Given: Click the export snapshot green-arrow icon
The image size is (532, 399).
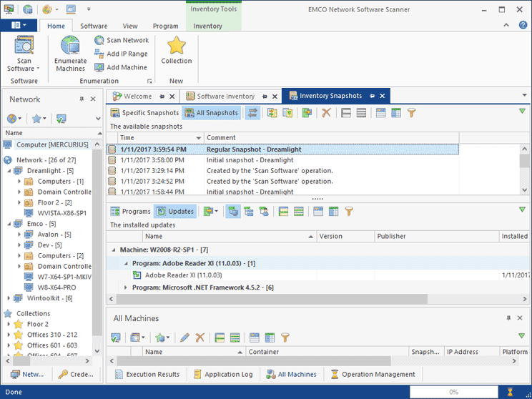Looking at the screenshot, I should [x=307, y=113].
